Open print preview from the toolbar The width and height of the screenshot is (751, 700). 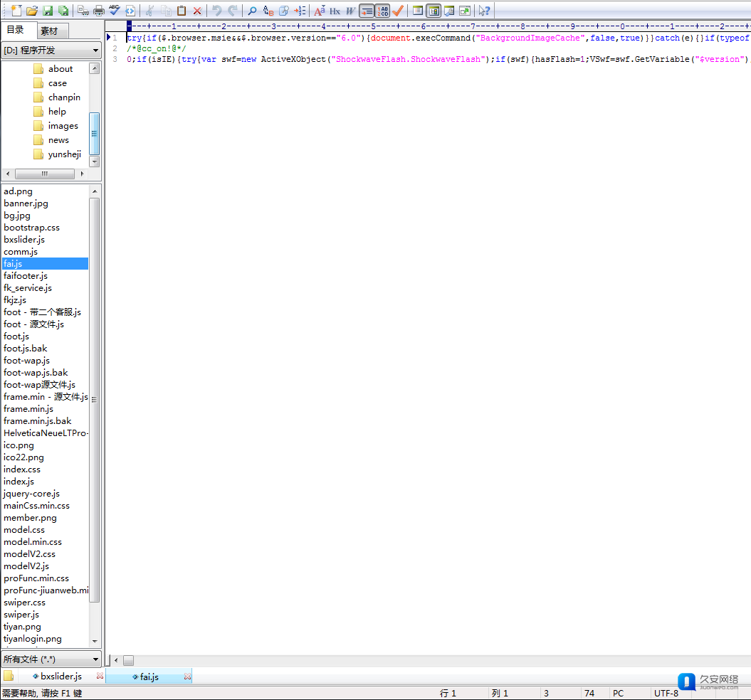coord(83,11)
